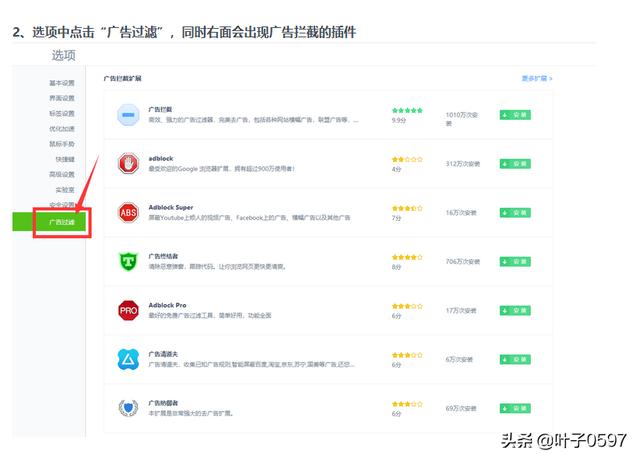Open 高级设置 from the sidebar
The height and width of the screenshot is (462, 640).
(62, 174)
